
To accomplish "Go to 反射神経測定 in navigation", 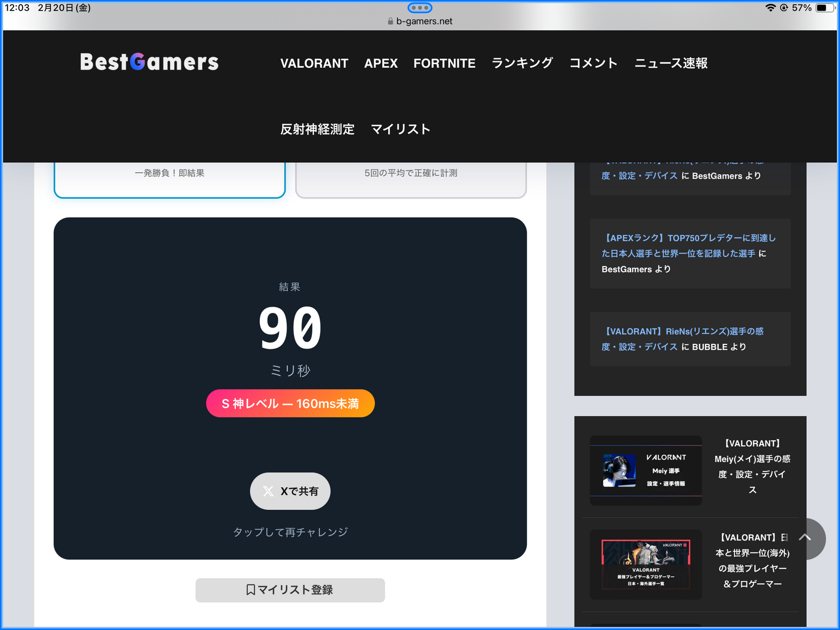I will pos(317,129).
